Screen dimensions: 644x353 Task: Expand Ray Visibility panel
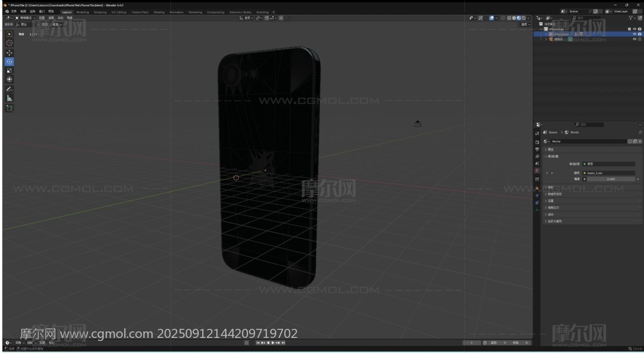[545, 194]
